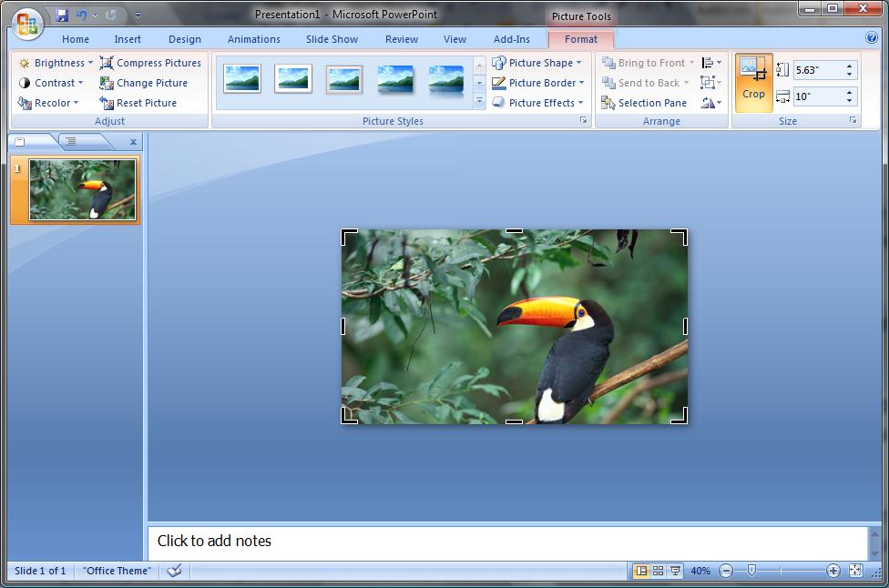Switch to Normal view button

click(641, 571)
